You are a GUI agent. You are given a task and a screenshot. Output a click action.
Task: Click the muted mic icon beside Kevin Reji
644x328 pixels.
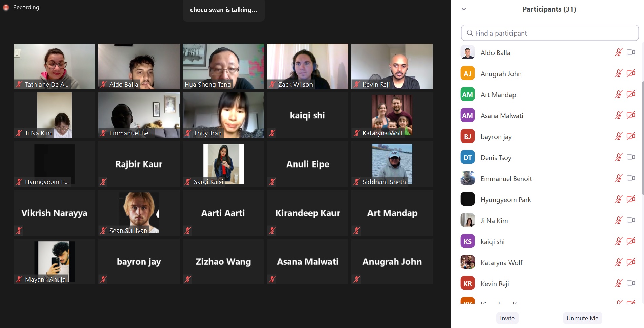point(618,283)
